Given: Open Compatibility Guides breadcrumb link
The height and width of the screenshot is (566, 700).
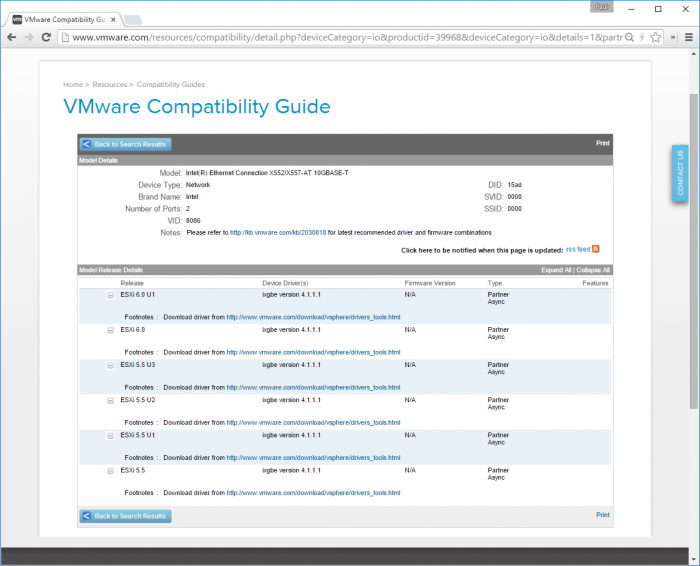Looking at the screenshot, I should pyautogui.click(x=171, y=84).
